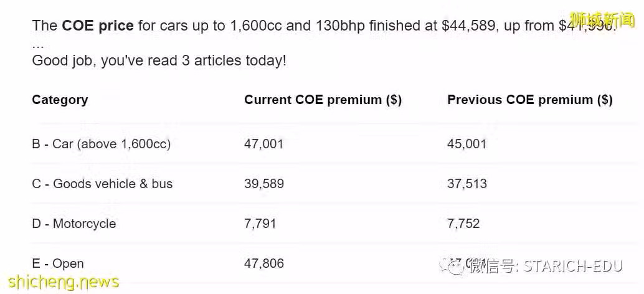Click the 39,589 current premium value

(x=264, y=184)
